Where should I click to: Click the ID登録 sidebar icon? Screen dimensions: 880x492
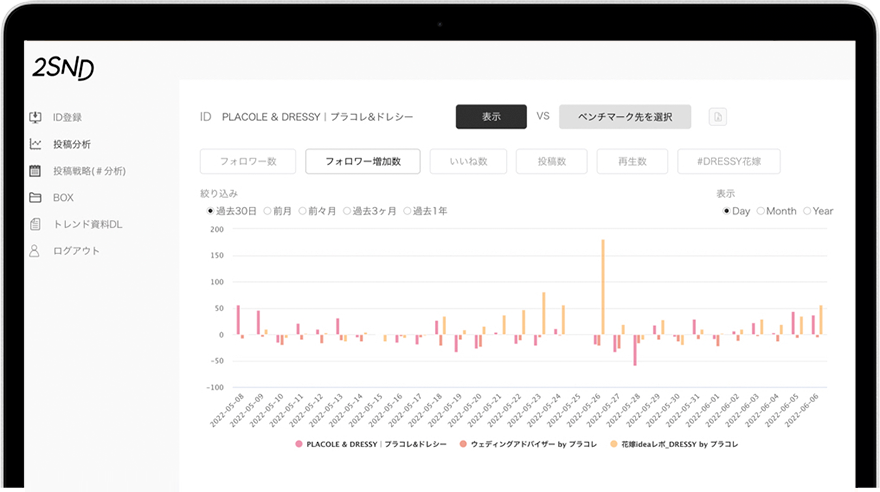pos(35,117)
